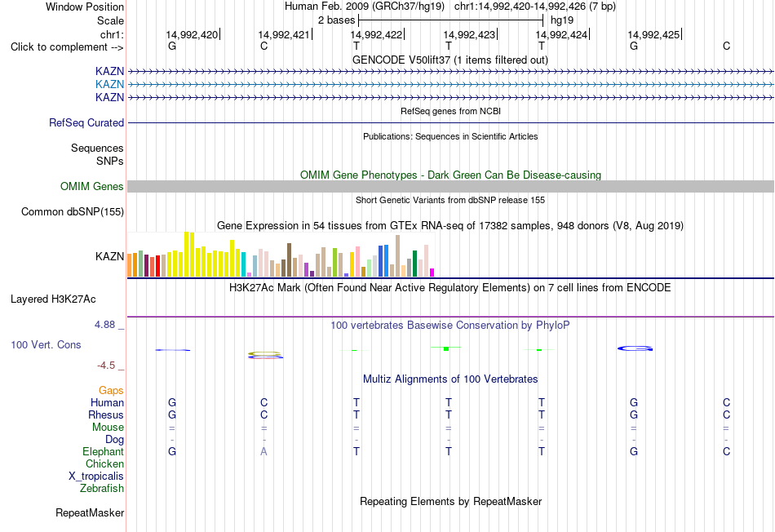Click the light blue KAZN transcript label
Image resolution: width=775 pixels, height=532 pixels.
109,84
